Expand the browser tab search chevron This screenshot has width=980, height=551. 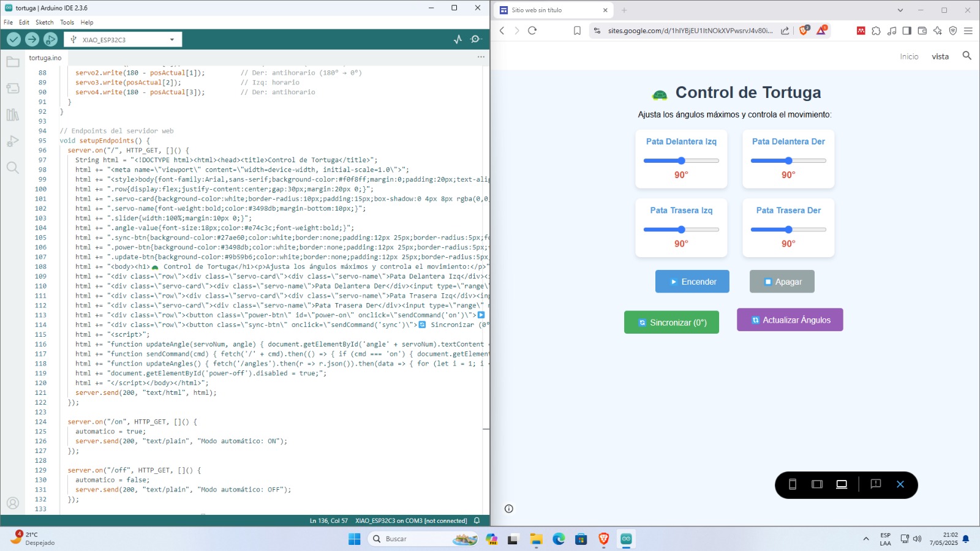click(900, 10)
